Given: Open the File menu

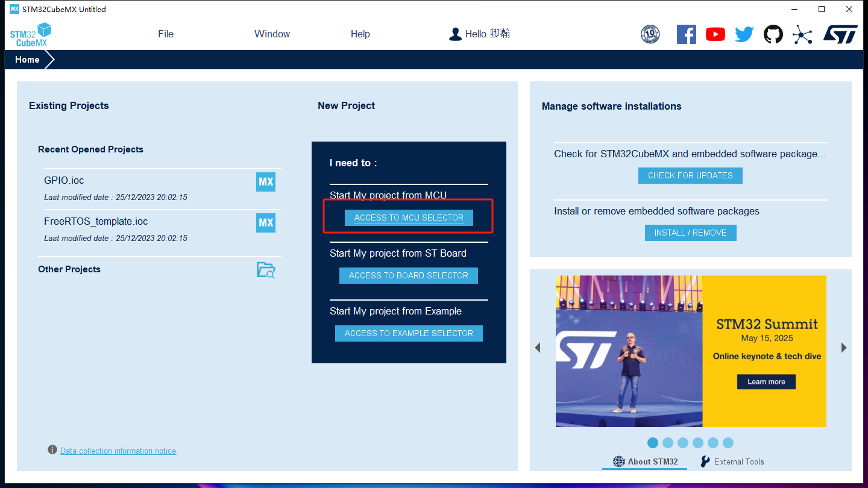Looking at the screenshot, I should pyautogui.click(x=166, y=34).
